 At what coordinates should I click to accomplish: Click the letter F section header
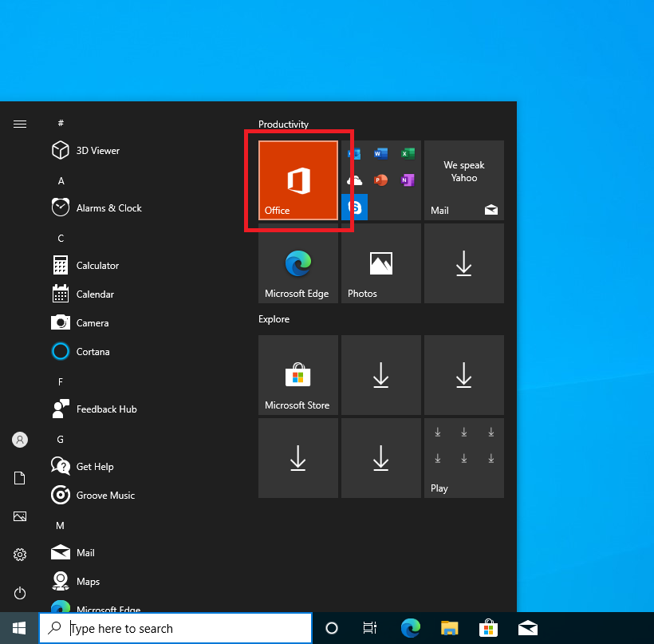point(61,382)
